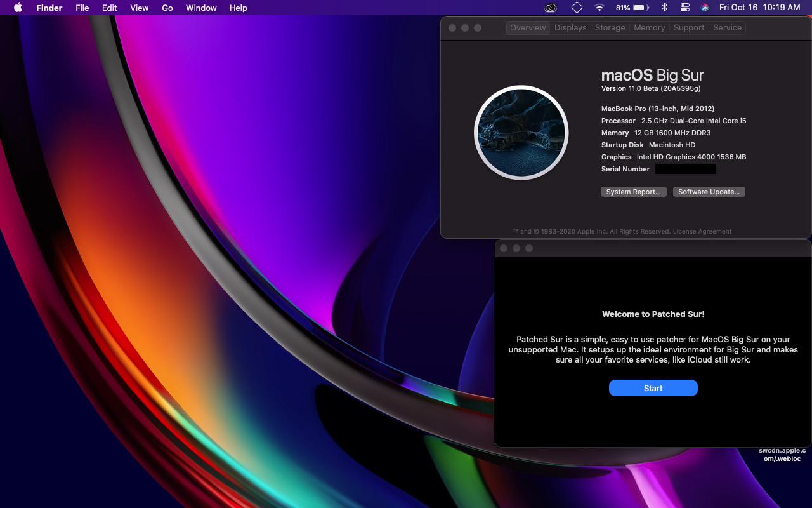
Task: Open the Bluetooth menu
Action: click(x=665, y=8)
